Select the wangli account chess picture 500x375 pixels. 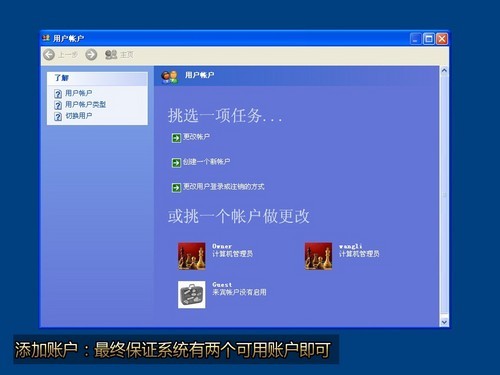(x=318, y=256)
